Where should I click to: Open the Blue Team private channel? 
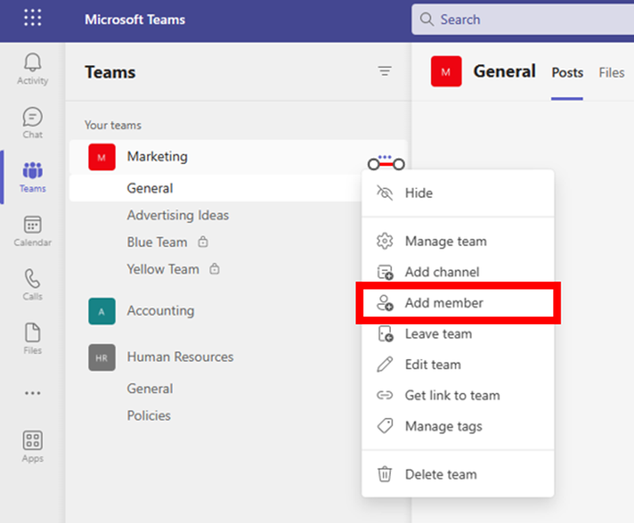tap(157, 242)
